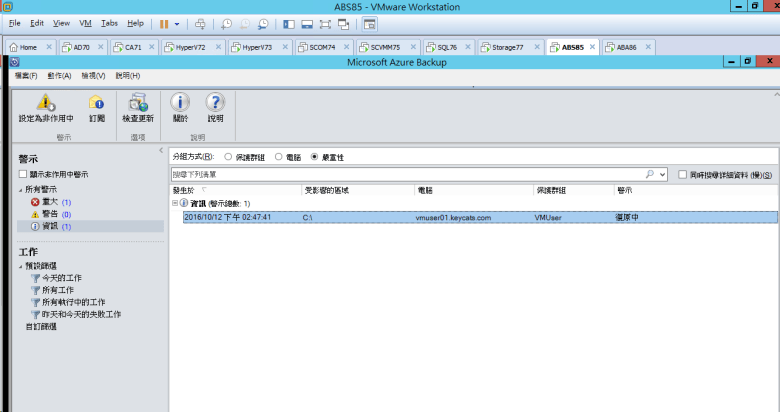Click the search magnifier icon
The image size is (780, 412).
[x=650, y=174]
